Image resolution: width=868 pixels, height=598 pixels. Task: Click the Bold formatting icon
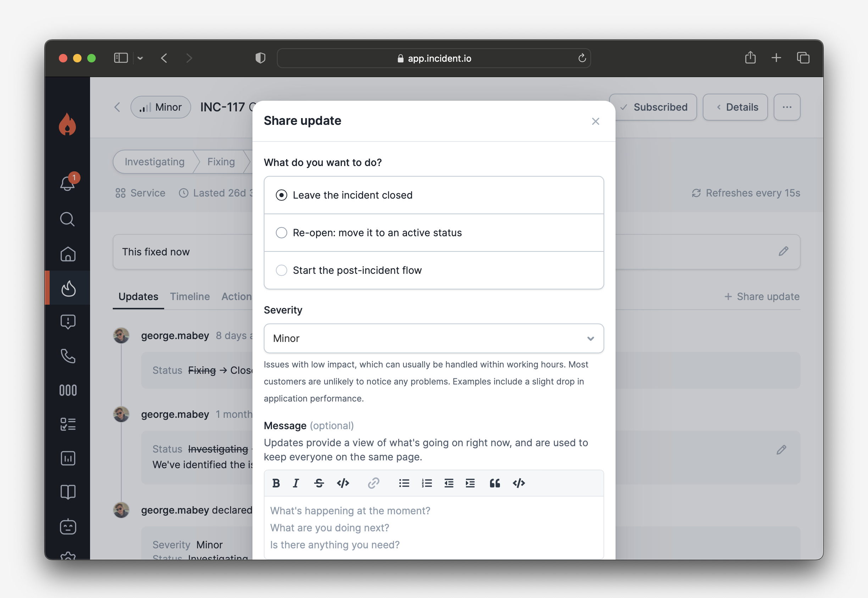tap(276, 483)
